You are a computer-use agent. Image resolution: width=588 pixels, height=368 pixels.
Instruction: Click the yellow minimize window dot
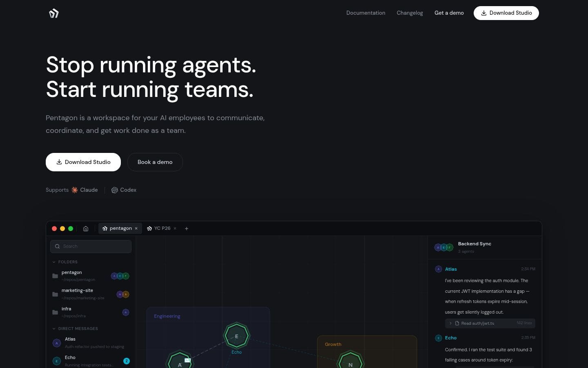coord(62,229)
